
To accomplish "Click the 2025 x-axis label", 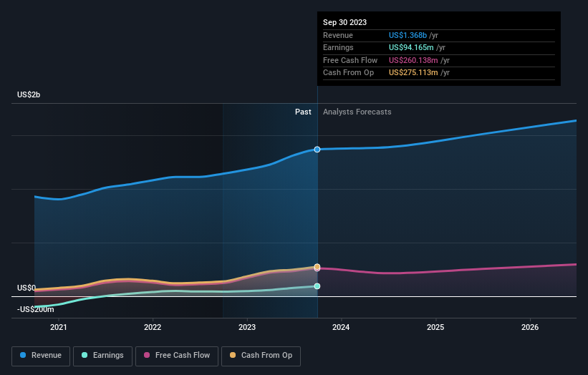I will 435,328.
